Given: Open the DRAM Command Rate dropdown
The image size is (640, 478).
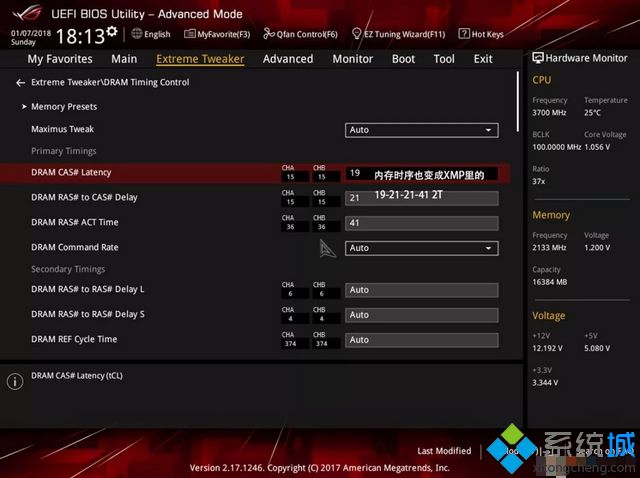Looking at the screenshot, I should (x=422, y=248).
